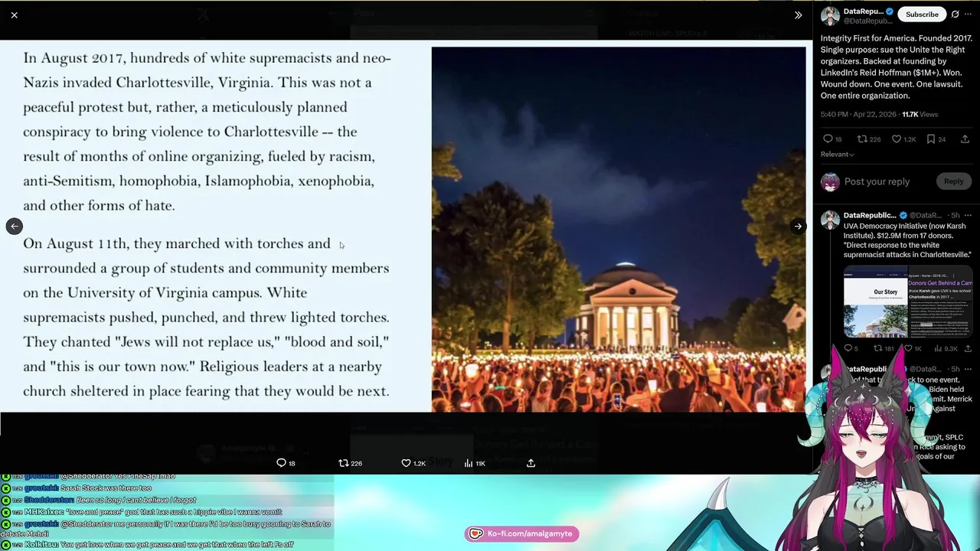Click the reply icon showing 18 in side panel
Viewport: 980px width, 551px height.
pos(828,139)
